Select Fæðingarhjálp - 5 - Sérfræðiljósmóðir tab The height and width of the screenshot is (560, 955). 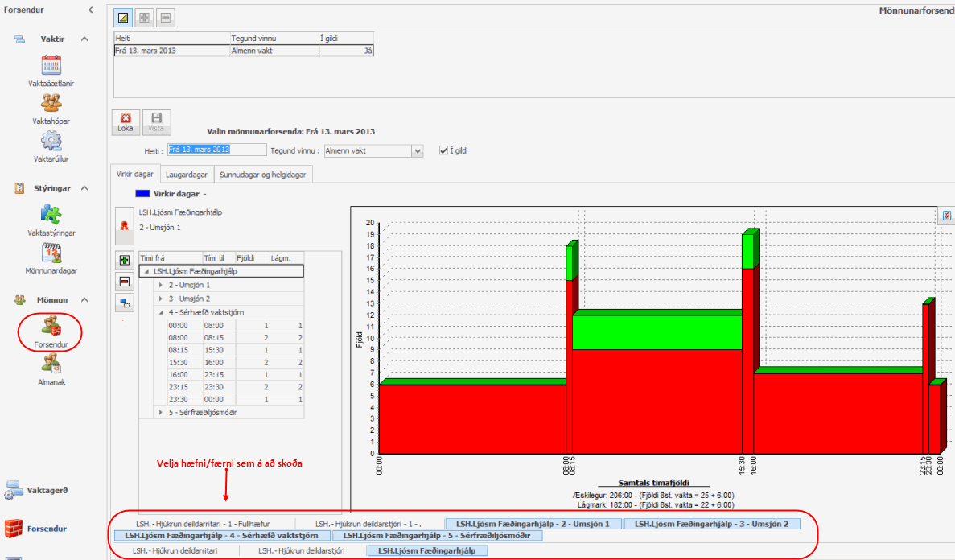click(x=437, y=536)
